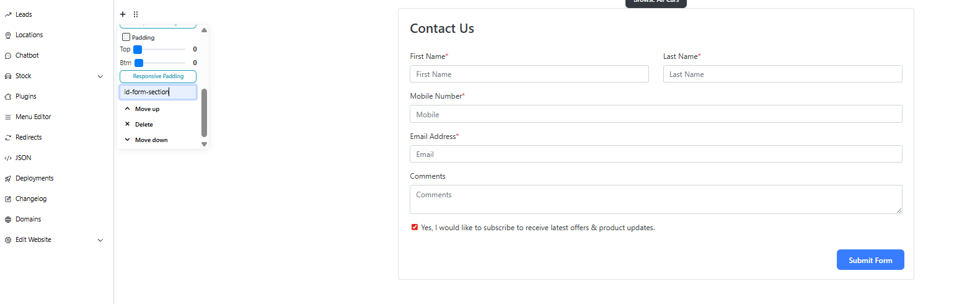Click the Leads trend icon
Viewport: 980px width, 304px height.
(x=8, y=14)
